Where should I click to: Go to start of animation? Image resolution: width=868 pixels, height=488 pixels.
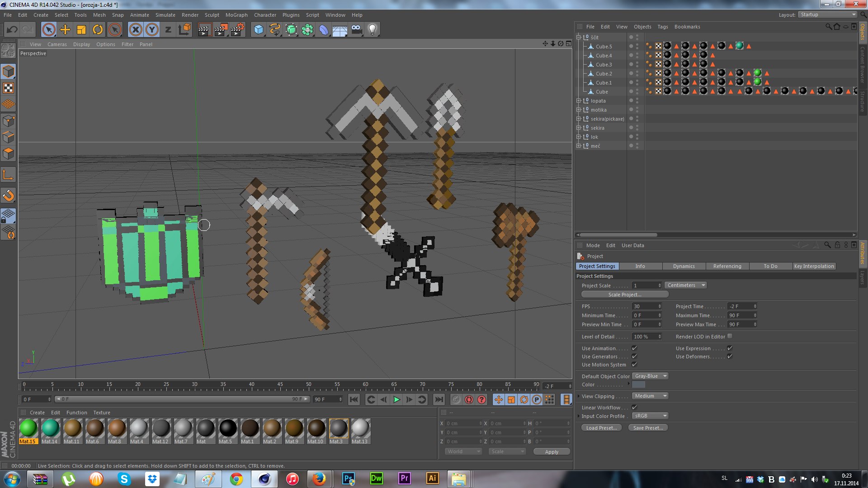tap(354, 399)
